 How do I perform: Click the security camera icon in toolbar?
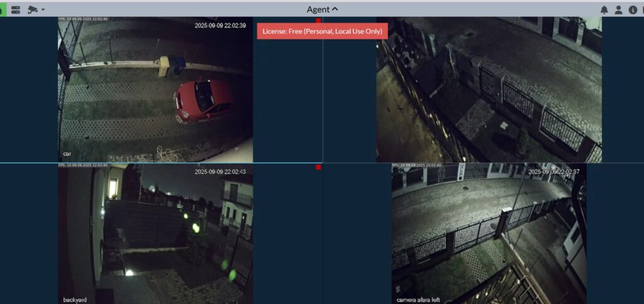coord(33,9)
